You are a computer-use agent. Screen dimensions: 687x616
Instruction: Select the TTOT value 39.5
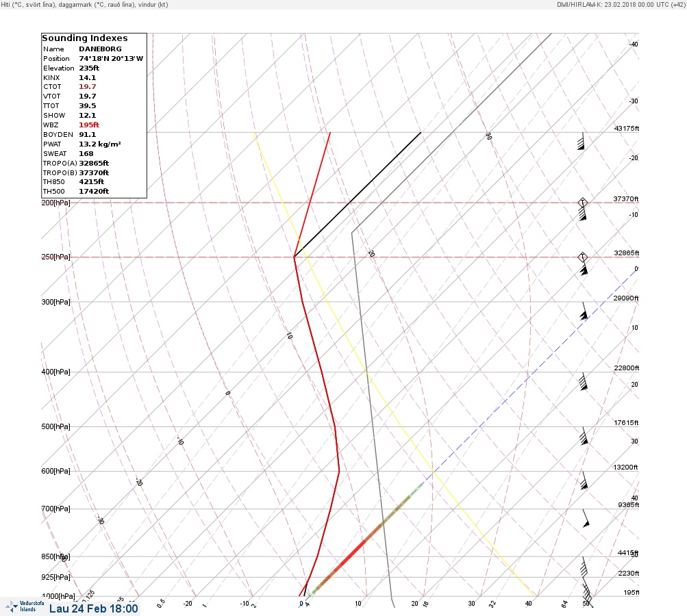87,106
